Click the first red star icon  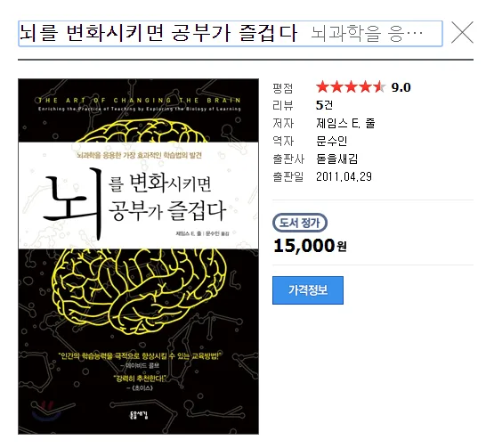[x=322, y=87]
